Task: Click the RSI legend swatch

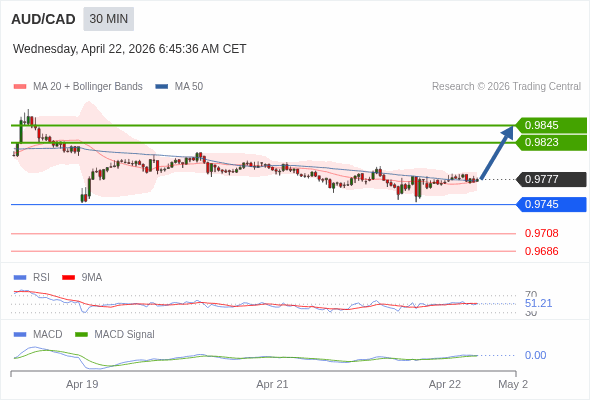Action: pyautogui.click(x=20, y=278)
